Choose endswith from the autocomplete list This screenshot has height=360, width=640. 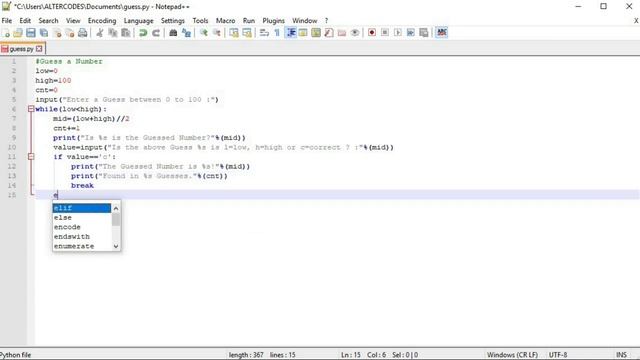coord(82,237)
